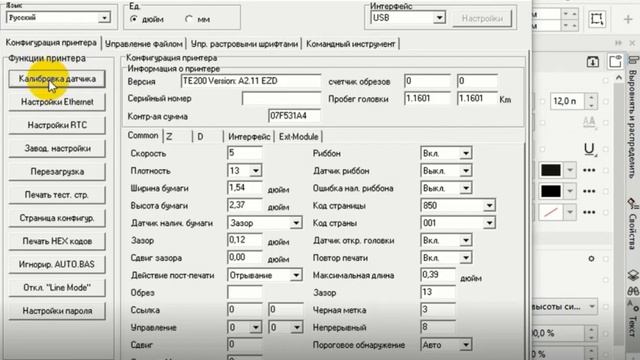
Task: Click the frame icon with downward arrow
Action: [x=593, y=62]
